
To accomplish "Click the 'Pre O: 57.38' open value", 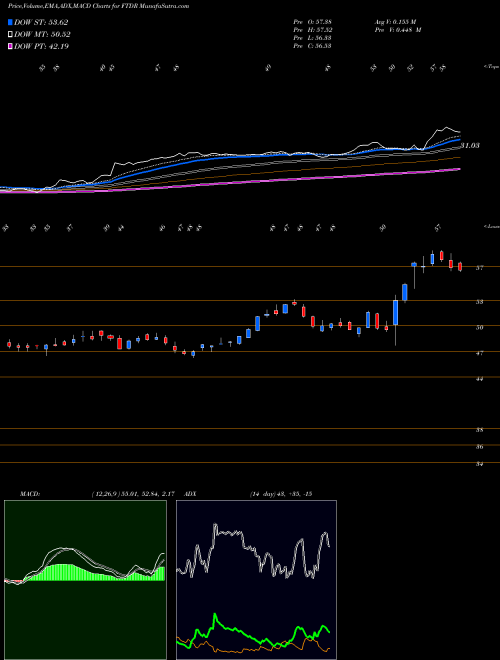I will 312,22.
